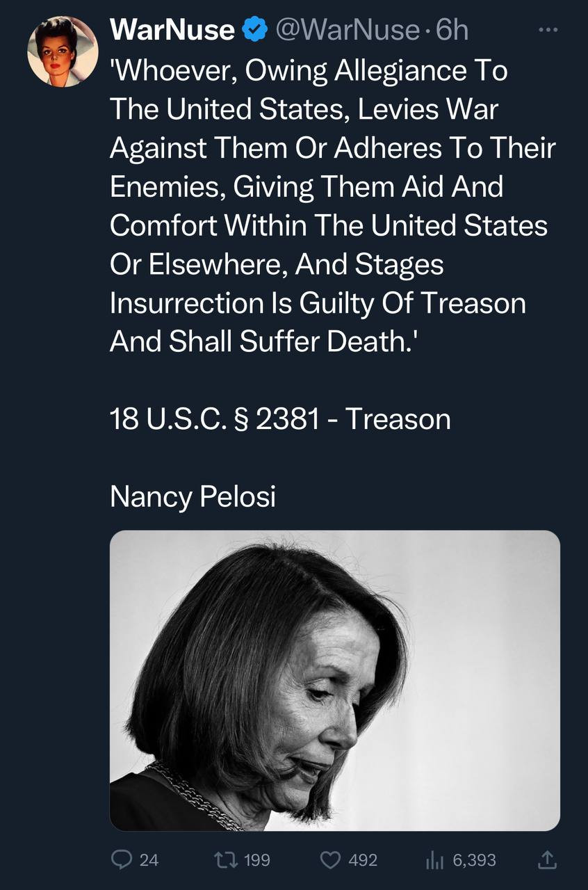Open the view analytics bar-chart icon

point(434,860)
